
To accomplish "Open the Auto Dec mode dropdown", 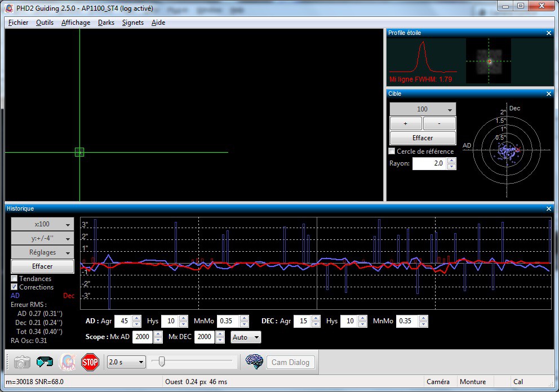I will pos(246,337).
